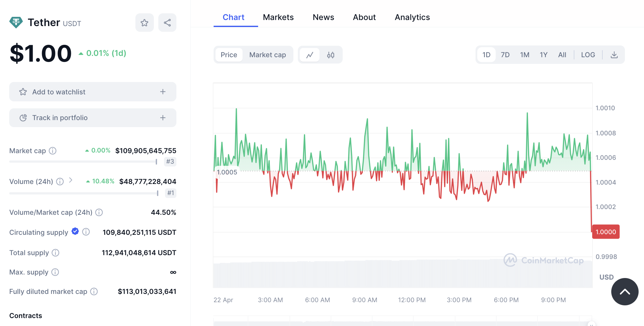
Task: Switch to candlestick chart icon
Action: [331, 55]
